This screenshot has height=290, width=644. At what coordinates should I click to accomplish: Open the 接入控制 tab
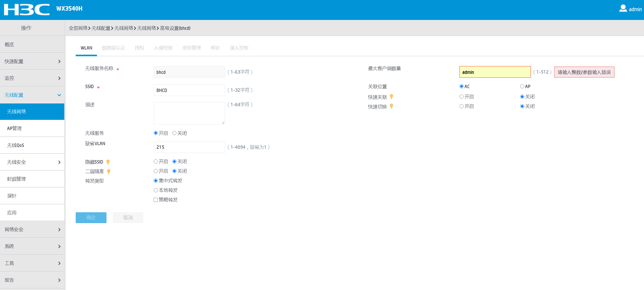[239, 48]
